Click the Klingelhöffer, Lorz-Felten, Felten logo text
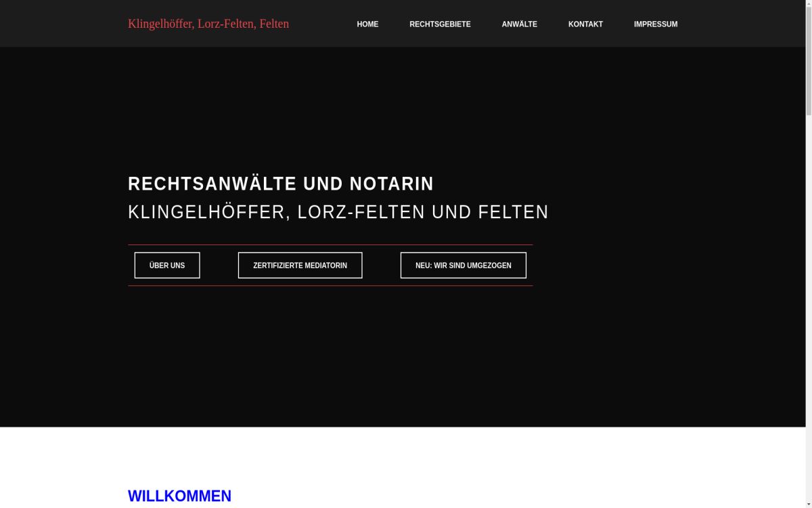812x508 pixels. (208, 24)
